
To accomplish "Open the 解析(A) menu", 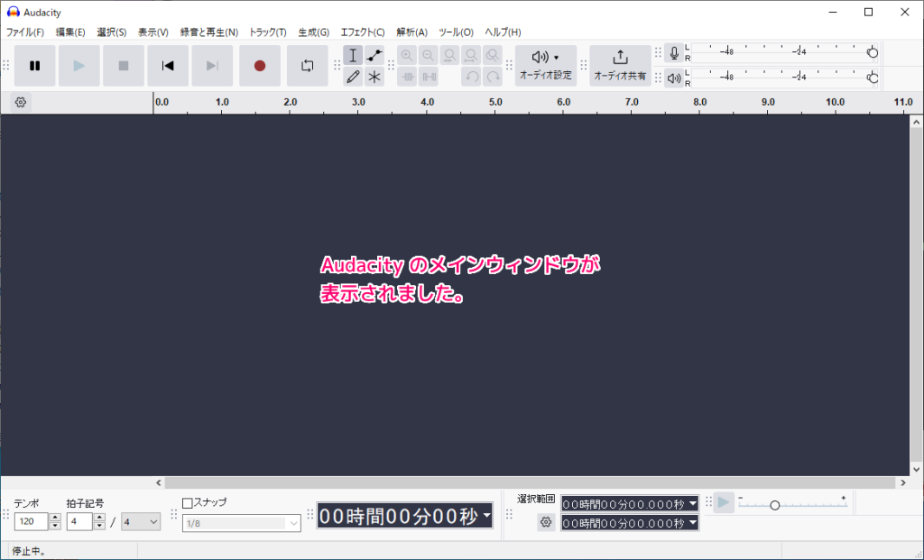I will coord(411,32).
